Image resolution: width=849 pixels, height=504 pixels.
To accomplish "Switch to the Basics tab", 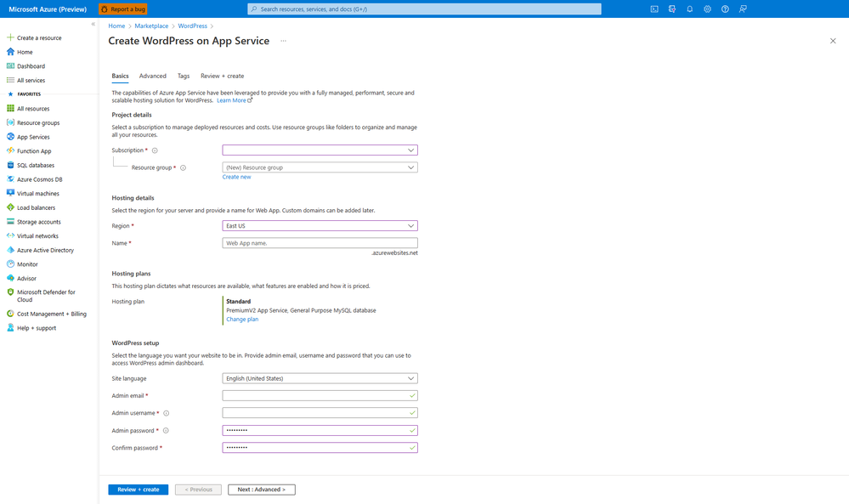I will click(x=120, y=76).
